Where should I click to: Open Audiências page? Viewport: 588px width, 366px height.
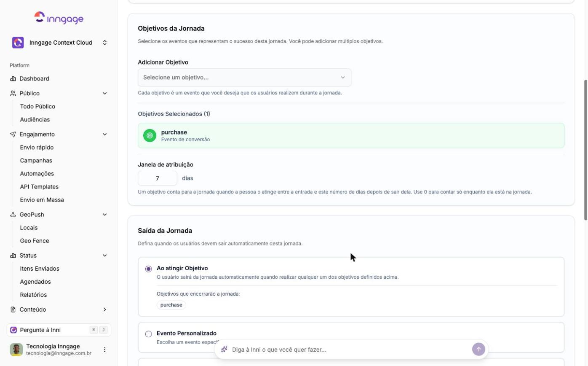click(35, 120)
